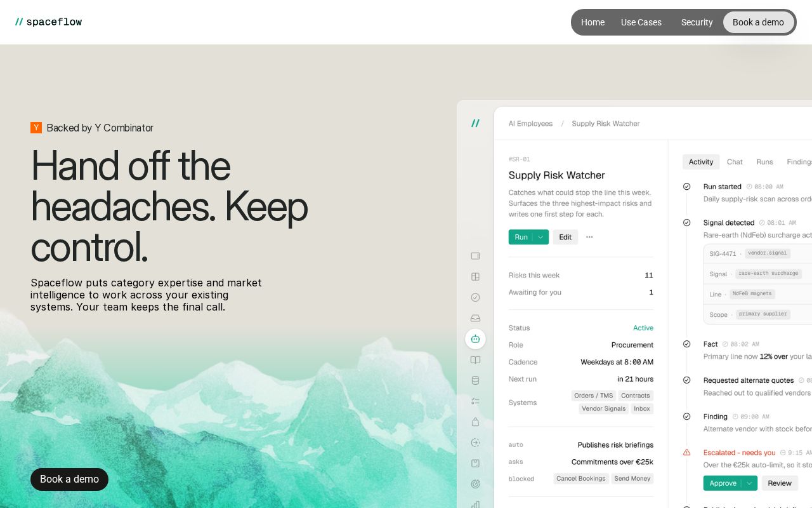Image resolution: width=812 pixels, height=508 pixels.
Task: Select the circled checkmark icon in the sidebar
Action: click(x=475, y=297)
